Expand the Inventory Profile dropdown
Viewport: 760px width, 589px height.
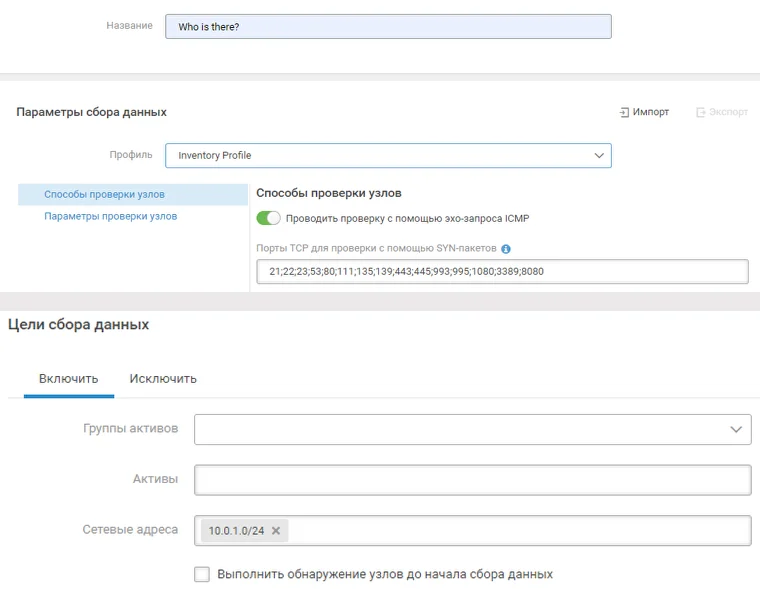tap(599, 156)
